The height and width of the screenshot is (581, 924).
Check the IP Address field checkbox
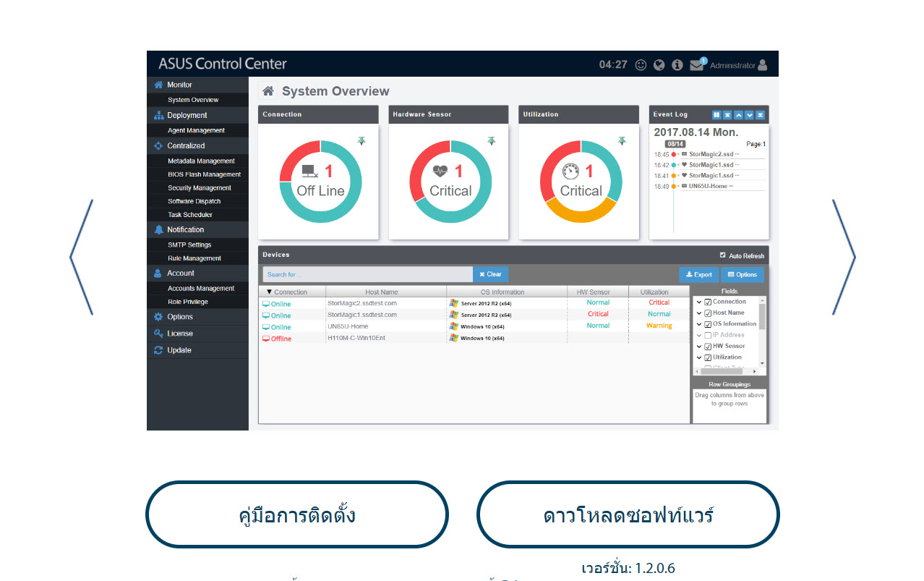[x=708, y=336]
